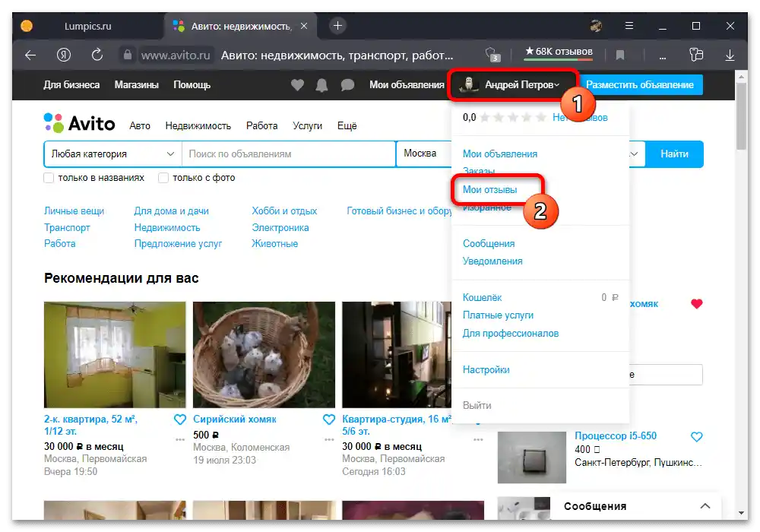Go back with browser back arrow
The width and height of the screenshot is (760, 532).
(30, 55)
